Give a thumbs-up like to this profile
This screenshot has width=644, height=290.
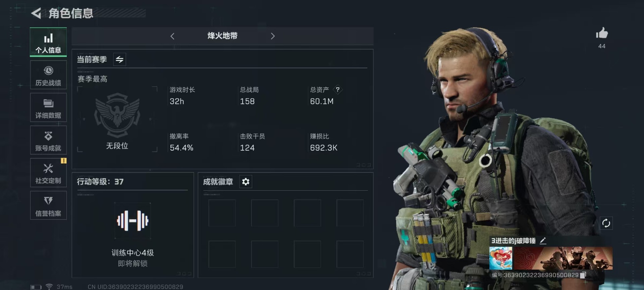point(602,34)
